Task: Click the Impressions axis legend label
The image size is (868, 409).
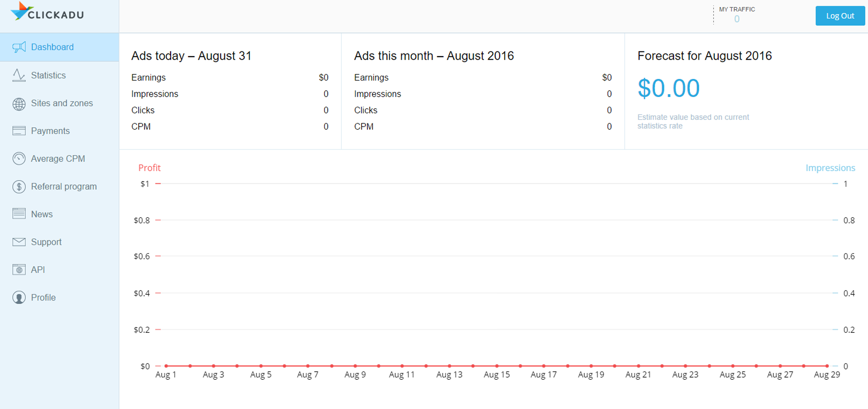Action: [x=830, y=168]
